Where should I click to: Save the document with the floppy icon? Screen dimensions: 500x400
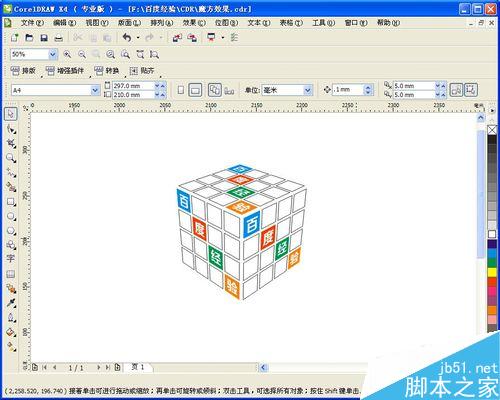pos(44,38)
